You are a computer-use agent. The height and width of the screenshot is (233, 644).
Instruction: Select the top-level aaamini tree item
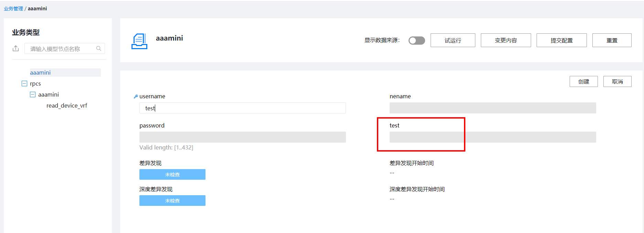[40, 73]
